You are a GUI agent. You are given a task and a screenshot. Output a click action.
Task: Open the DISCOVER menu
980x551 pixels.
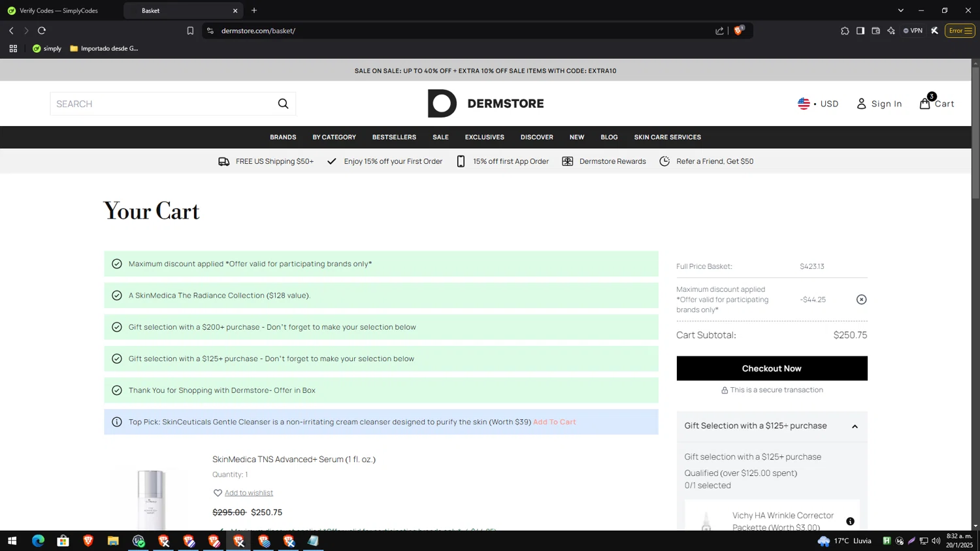[x=536, y=137]
